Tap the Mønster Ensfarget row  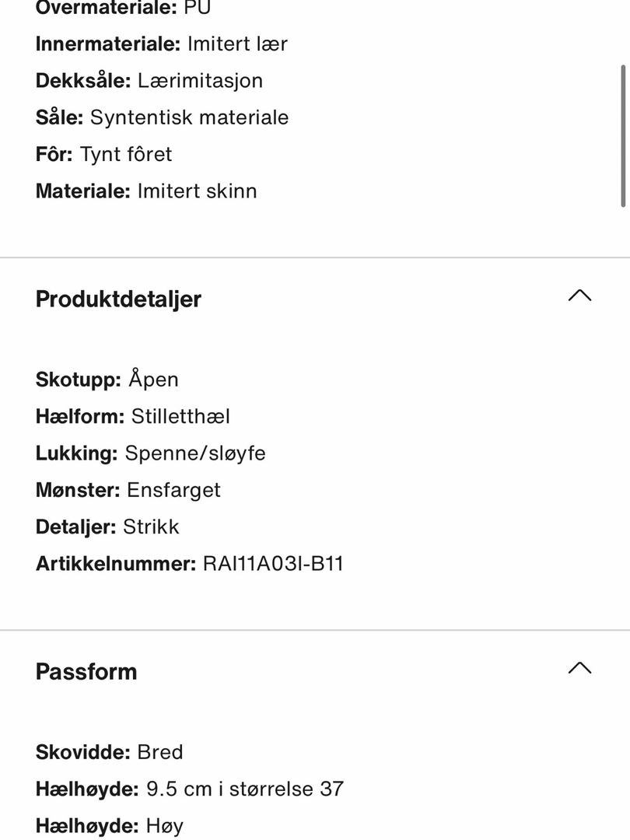click(x=128, y=491)
